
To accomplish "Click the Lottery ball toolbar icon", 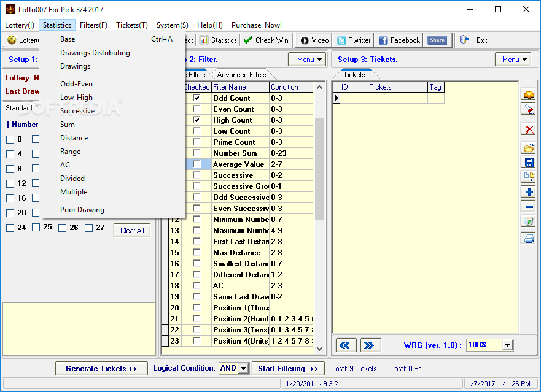I will 12,40.
